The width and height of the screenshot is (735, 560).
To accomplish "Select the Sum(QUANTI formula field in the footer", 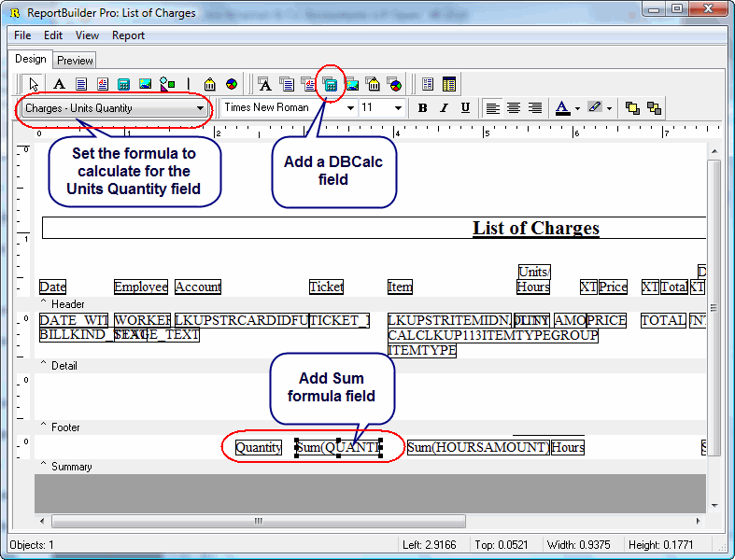I will (338, 448).
